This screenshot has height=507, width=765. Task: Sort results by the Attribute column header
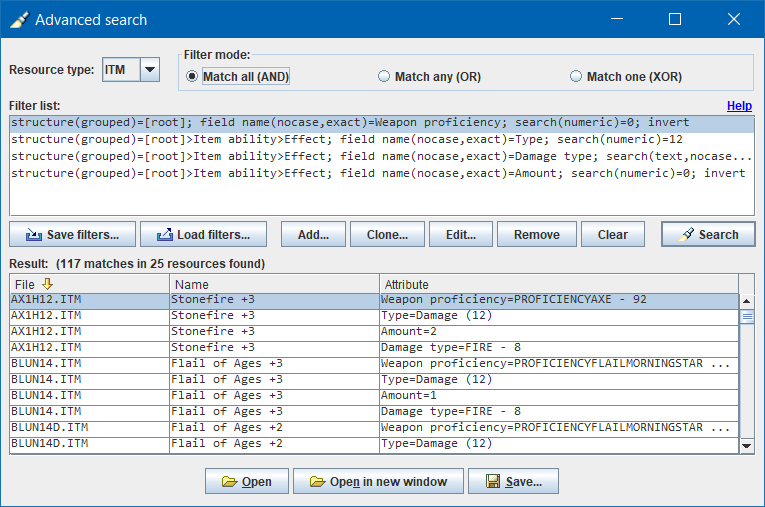[x=560, y=284]
